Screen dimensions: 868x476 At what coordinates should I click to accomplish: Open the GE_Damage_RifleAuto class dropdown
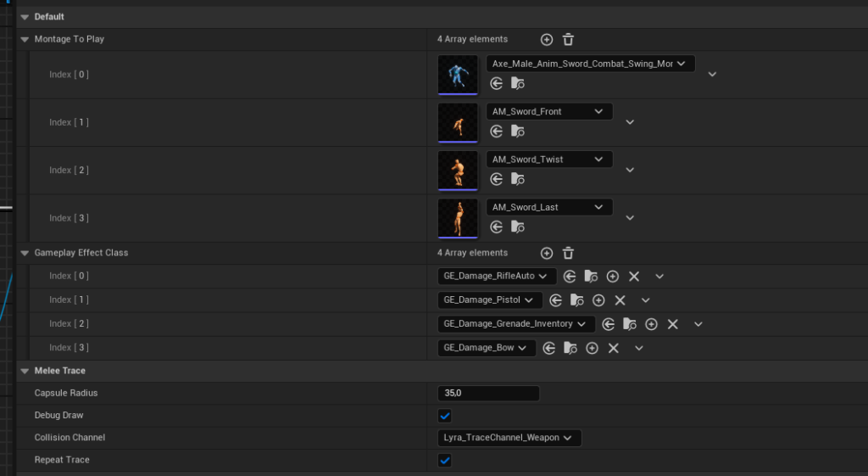pos(496,277)
